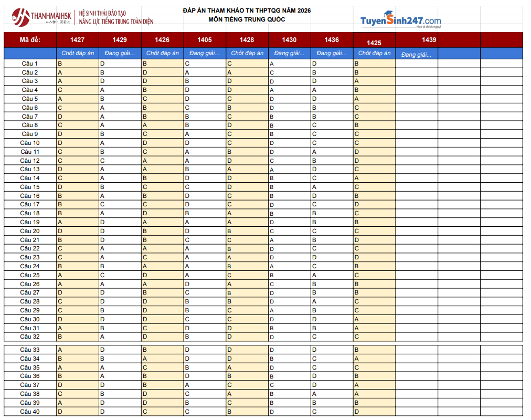
Task: Select the exam code header 1426
Action: [x=162, y=40]
